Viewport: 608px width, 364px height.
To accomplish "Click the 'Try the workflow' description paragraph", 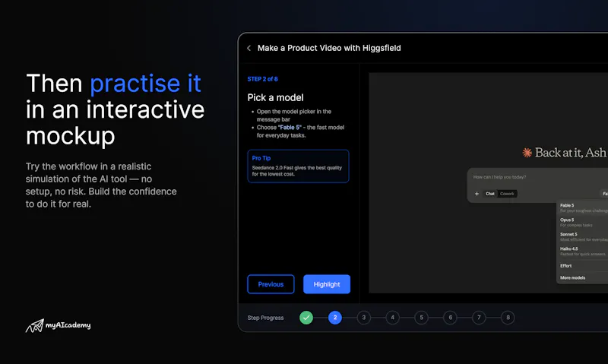I will pyautogui.click(x=101, y=185).
